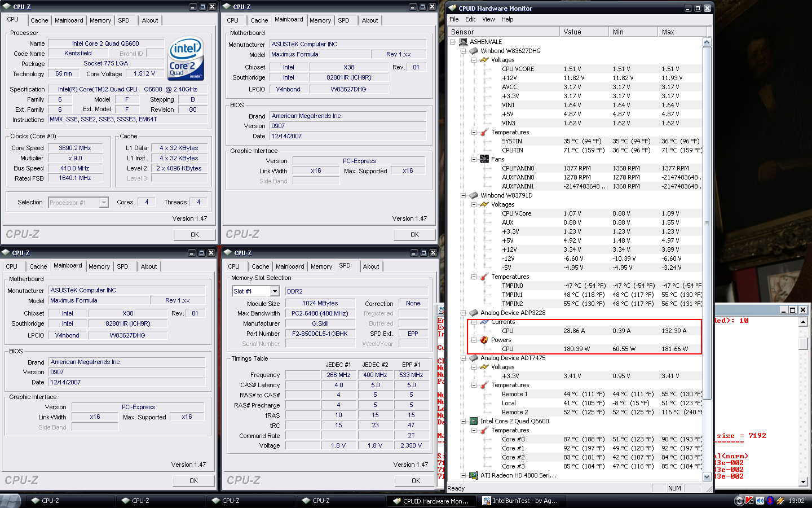Open the volume tray icon
The image size is (812, 508).
coord(760,501)
